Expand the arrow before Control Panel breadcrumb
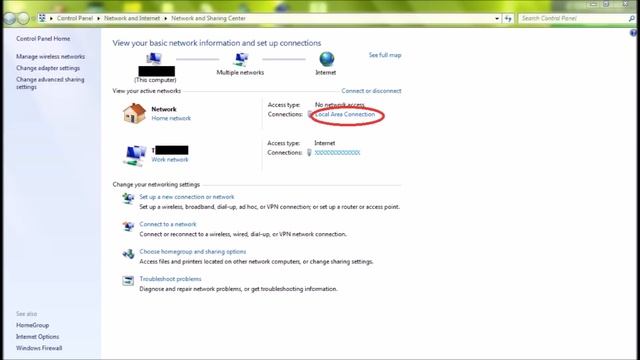This screenshot has height=360, width=640. [x=51, y=18]
